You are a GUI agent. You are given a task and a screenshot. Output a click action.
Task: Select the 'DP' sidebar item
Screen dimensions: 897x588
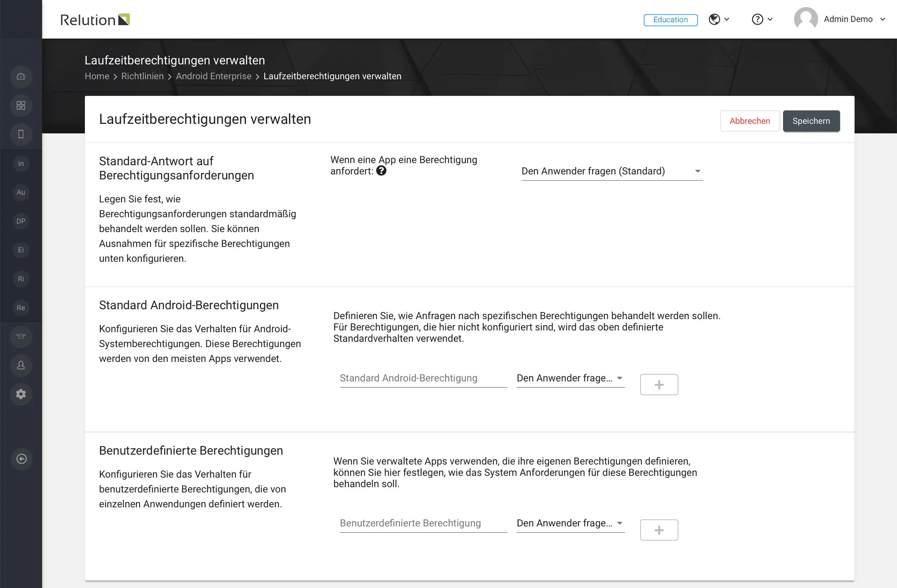(21, 221)
